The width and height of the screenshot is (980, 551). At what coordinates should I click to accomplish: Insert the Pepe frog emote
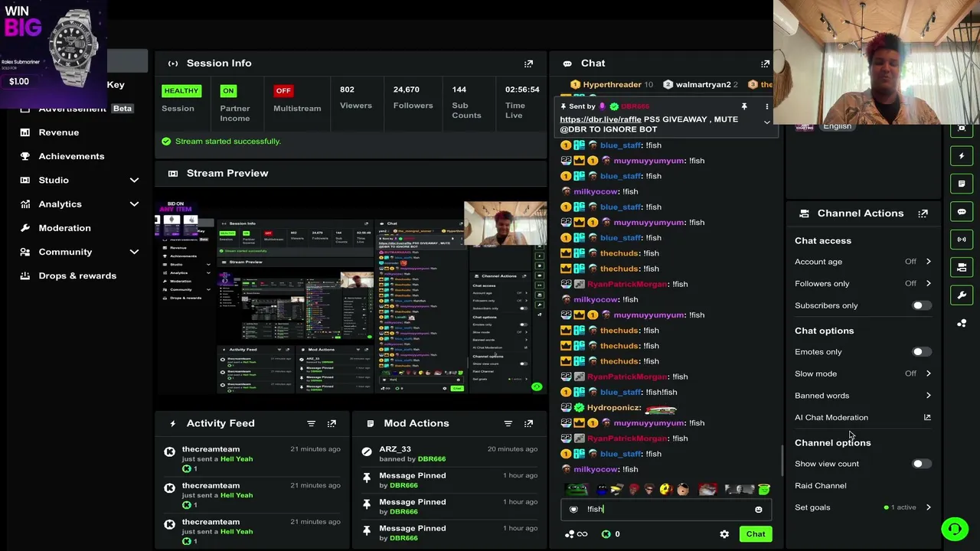577,490
